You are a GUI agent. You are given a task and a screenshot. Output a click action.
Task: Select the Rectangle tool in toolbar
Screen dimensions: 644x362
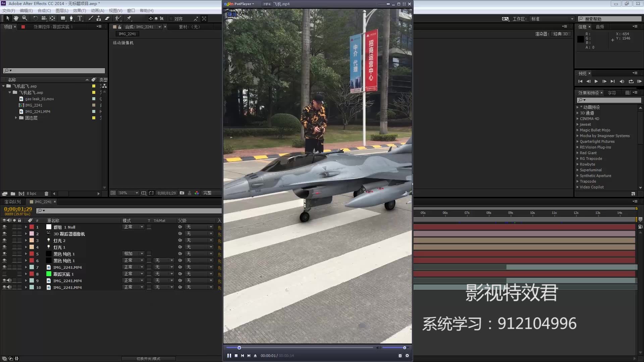62,18
